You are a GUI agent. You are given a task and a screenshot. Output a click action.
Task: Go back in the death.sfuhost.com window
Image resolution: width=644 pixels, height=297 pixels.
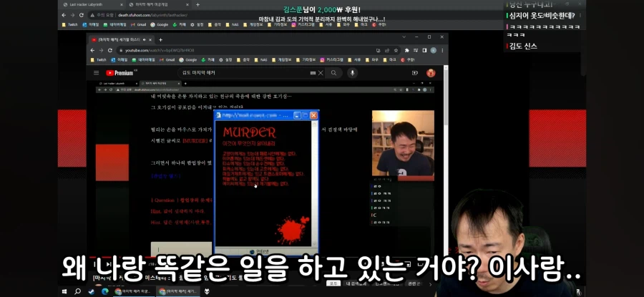pyautogui.click(x=64, y=15)
